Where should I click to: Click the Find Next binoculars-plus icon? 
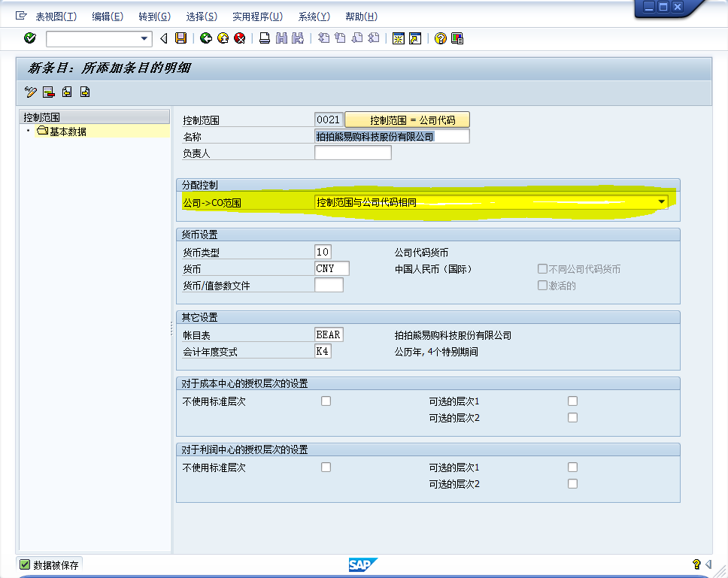coord(298,38)
